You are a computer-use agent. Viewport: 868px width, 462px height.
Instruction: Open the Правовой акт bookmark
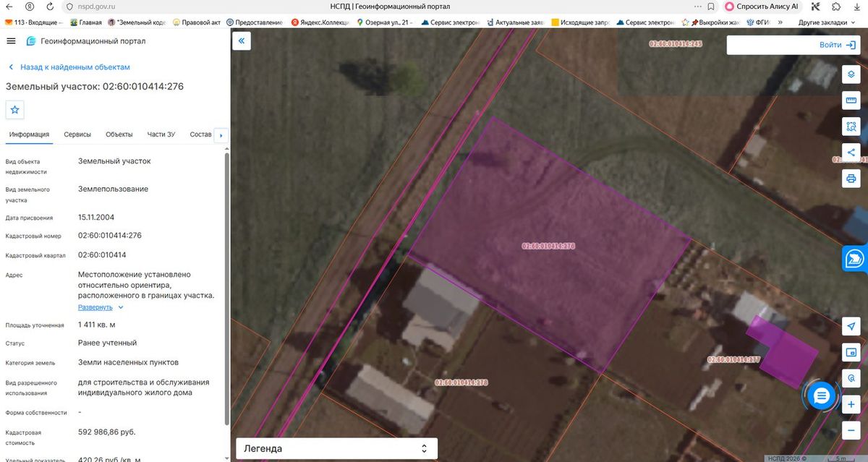pyautogui.click(x=197, y=22)
